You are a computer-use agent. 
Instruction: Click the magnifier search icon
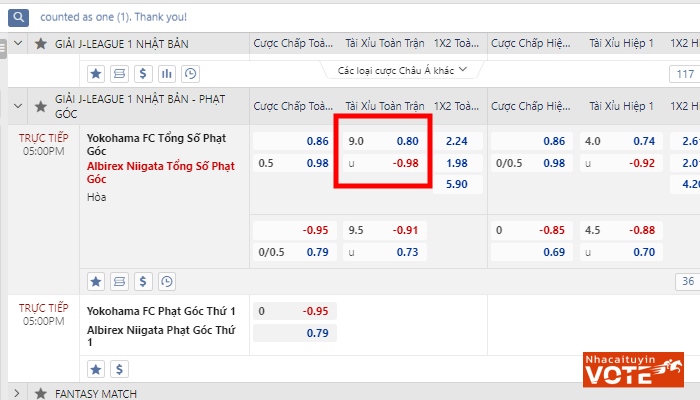point(18,17)
